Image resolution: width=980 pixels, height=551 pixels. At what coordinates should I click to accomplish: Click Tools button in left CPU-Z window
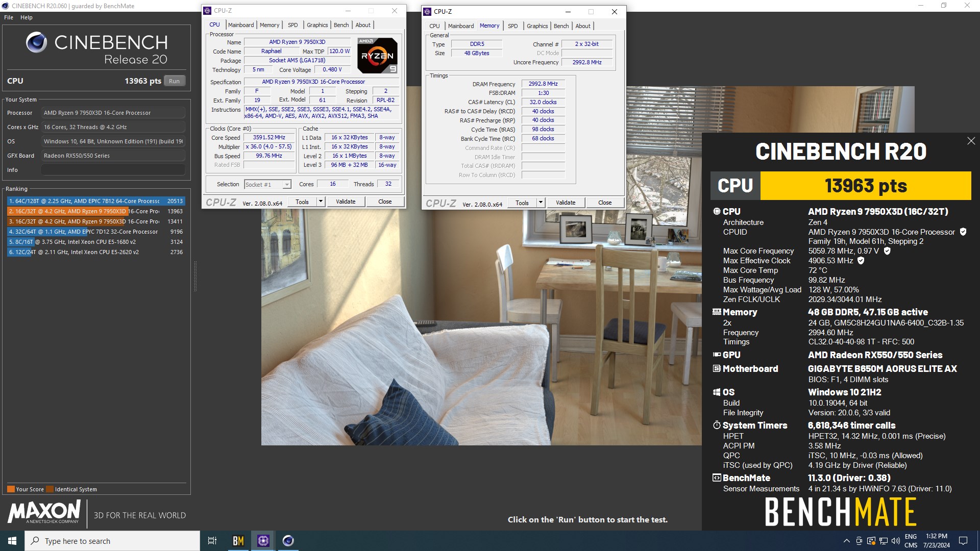[x=302, y=202]
